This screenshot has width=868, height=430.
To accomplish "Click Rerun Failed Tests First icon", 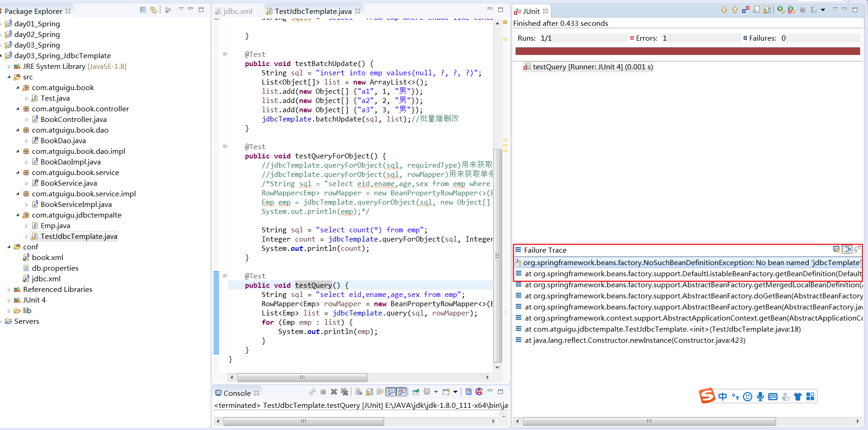I will coord(791,10).
